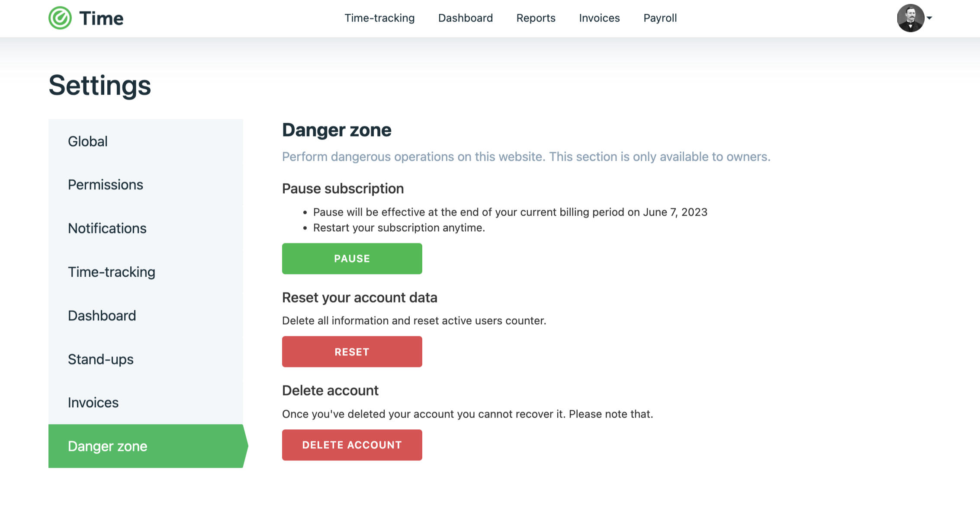This screenshot has height=521, width=980.
Task: Open the user avatar profile picture
Action: (x=911, y=18)
